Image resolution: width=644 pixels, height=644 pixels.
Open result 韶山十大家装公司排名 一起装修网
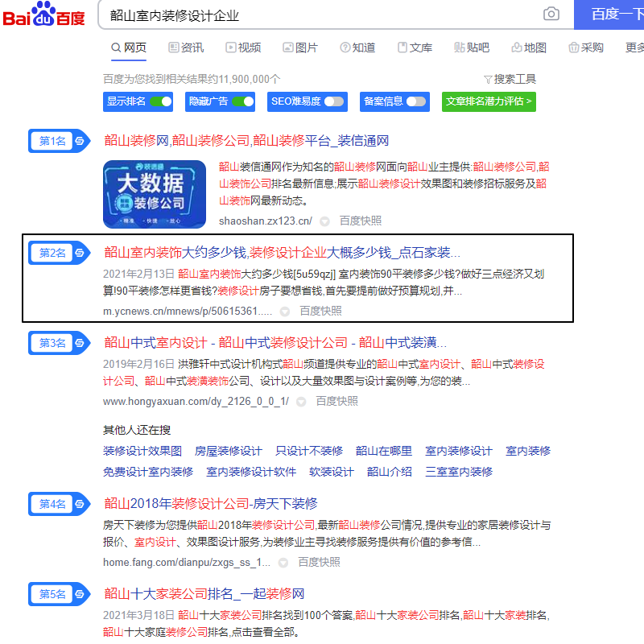pos(204,594)
